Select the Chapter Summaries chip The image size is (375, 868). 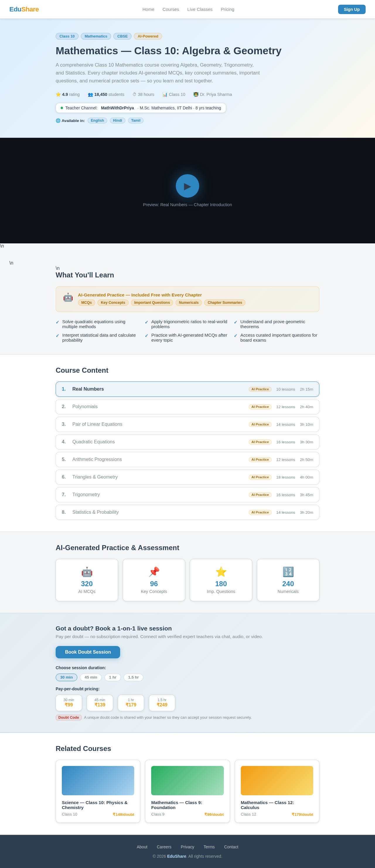point(224,303)
